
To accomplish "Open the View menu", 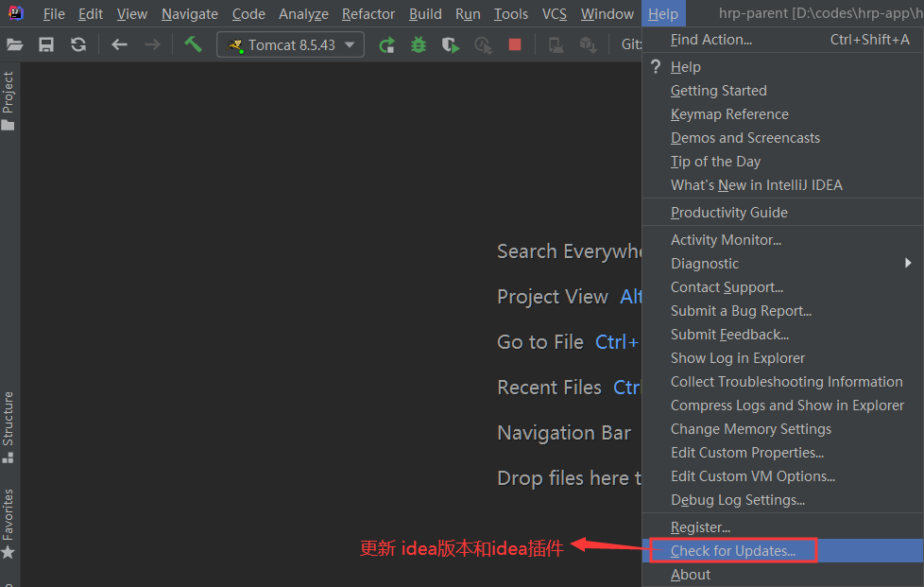I will point(131,13).
